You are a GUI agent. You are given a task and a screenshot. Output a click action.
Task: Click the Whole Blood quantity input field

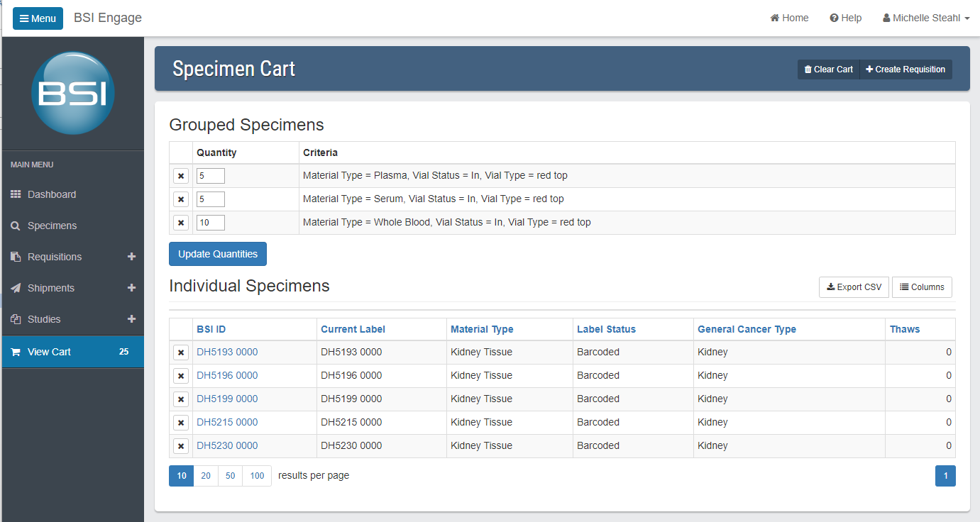coord(211,223)
